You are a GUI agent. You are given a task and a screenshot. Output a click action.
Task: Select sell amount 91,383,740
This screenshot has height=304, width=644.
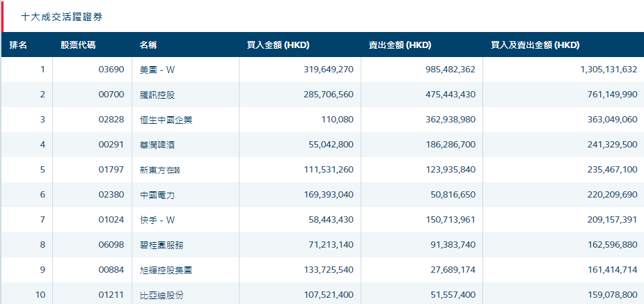(453, 245)
